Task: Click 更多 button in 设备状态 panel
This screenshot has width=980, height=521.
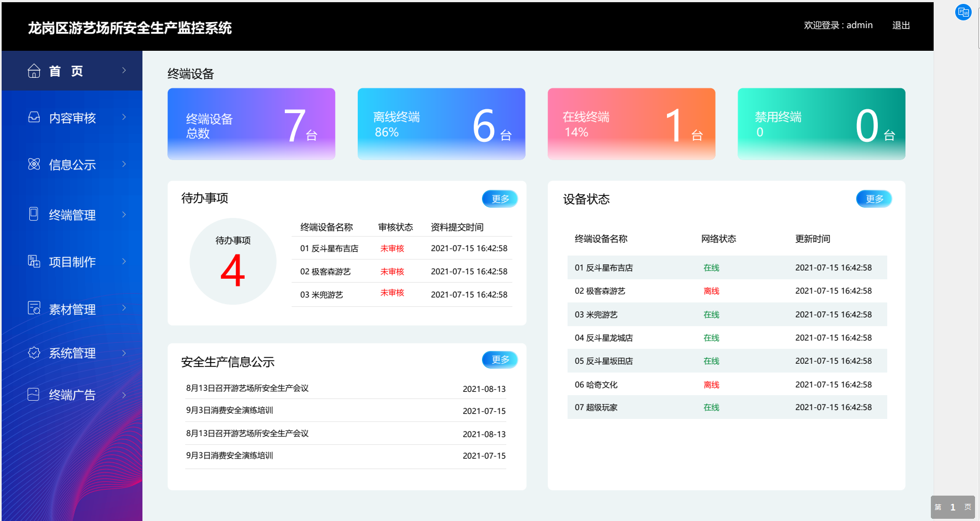Action: [874, 199]
